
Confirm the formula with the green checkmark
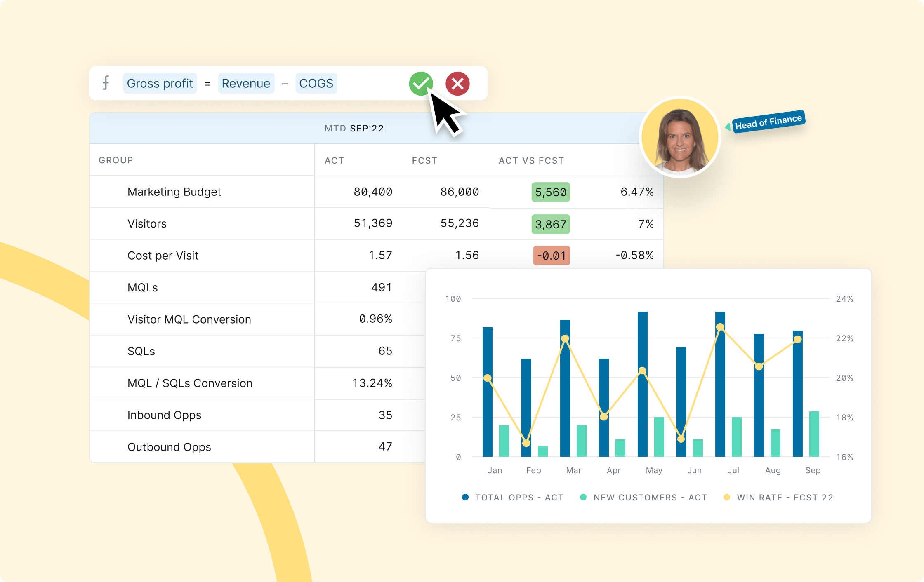click(x=421, y=83)
